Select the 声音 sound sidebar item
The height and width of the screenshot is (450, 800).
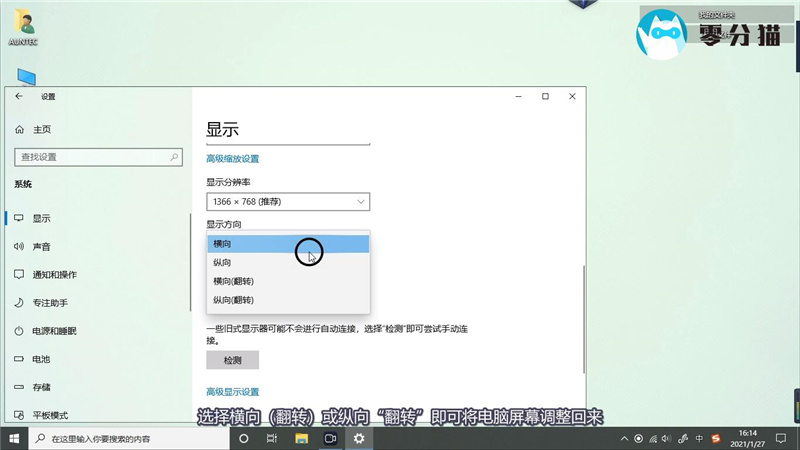click(41, 246)
